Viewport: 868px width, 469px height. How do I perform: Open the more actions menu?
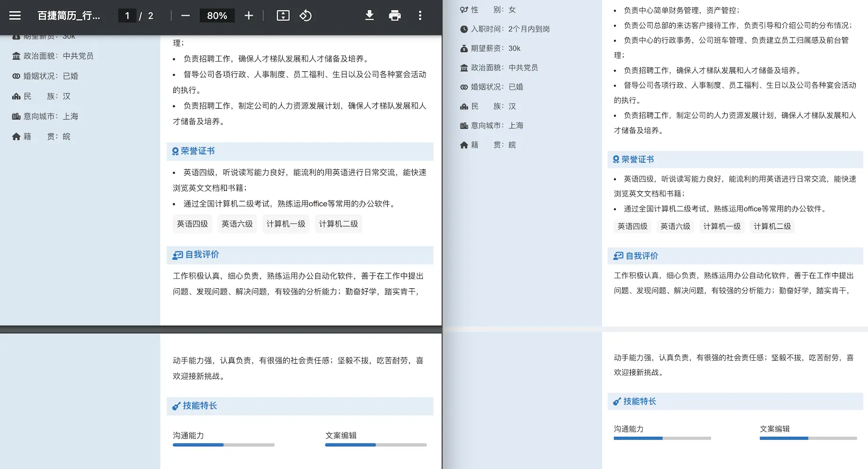tap(420, 16)
